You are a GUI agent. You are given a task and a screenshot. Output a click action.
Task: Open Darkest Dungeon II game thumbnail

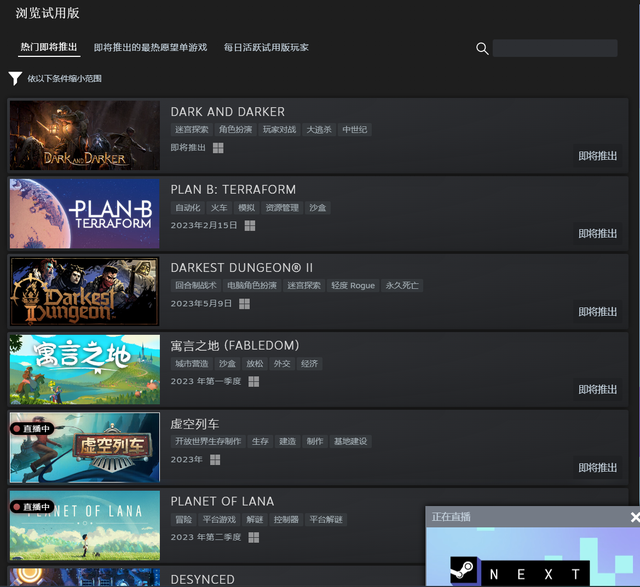(85, 291)
